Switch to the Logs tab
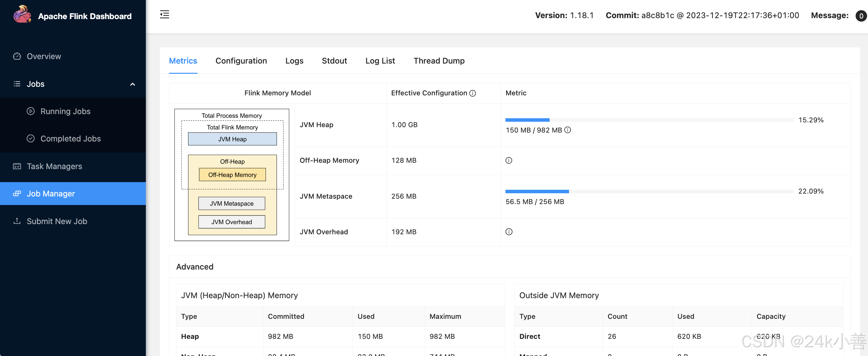Image resolution: width=868 pixels, height=356 pixels. tap(294, 61)
